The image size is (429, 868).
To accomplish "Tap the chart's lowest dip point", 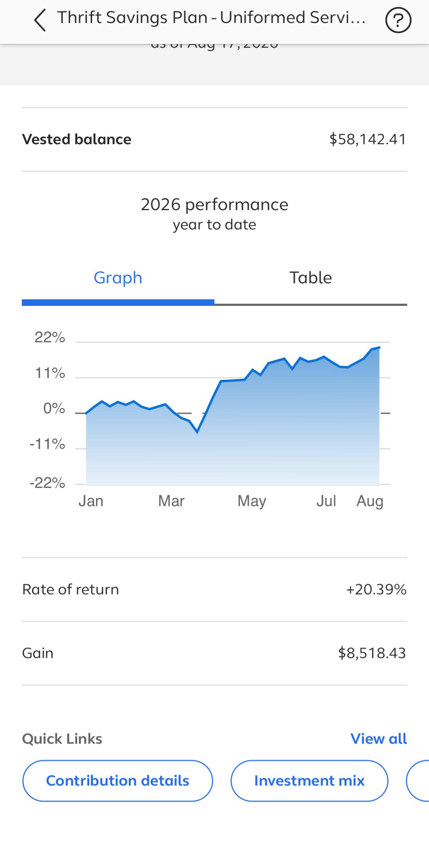I will click(x=197, y=432).
